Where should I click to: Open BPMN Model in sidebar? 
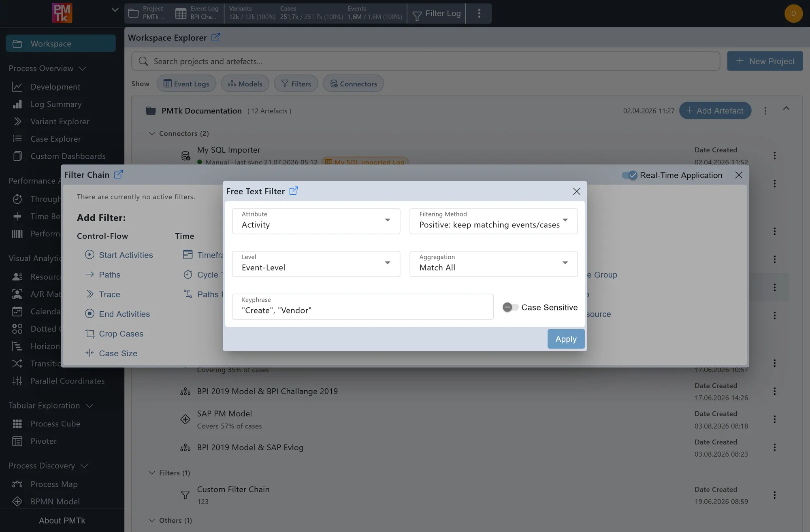click(55, 501)
